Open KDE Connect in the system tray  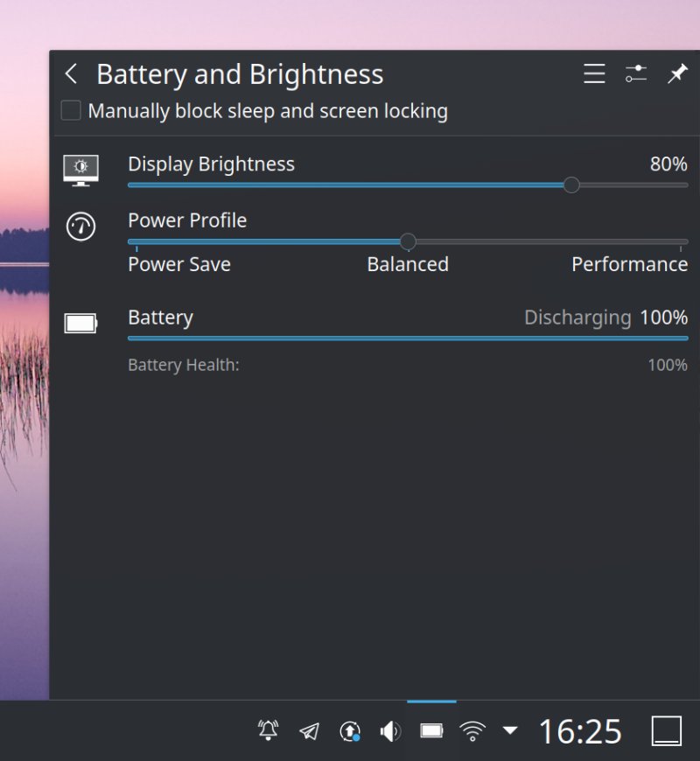(x=309, y=731)
